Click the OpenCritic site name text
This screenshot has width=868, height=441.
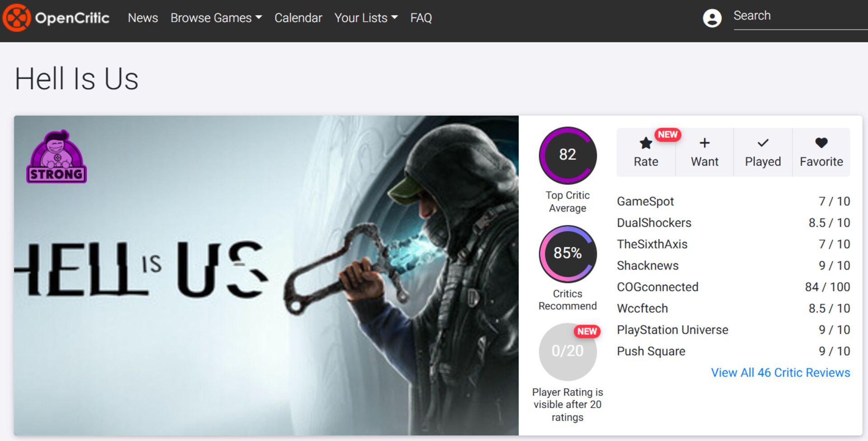click(72, 18)
